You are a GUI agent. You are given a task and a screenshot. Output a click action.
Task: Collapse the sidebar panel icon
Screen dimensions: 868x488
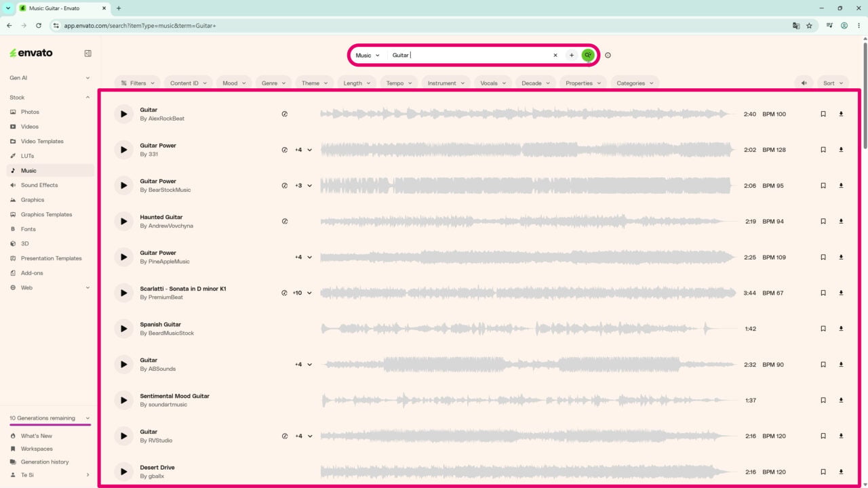pyautogui.click(x=87, y=53)
